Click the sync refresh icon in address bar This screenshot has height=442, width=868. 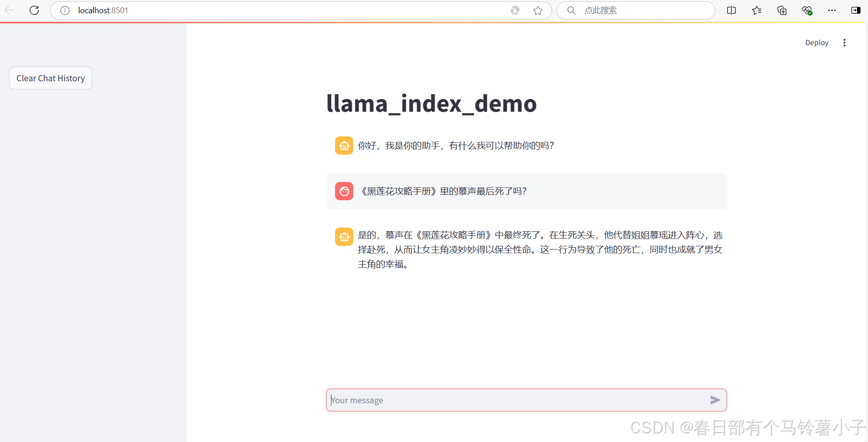[515, 10]
